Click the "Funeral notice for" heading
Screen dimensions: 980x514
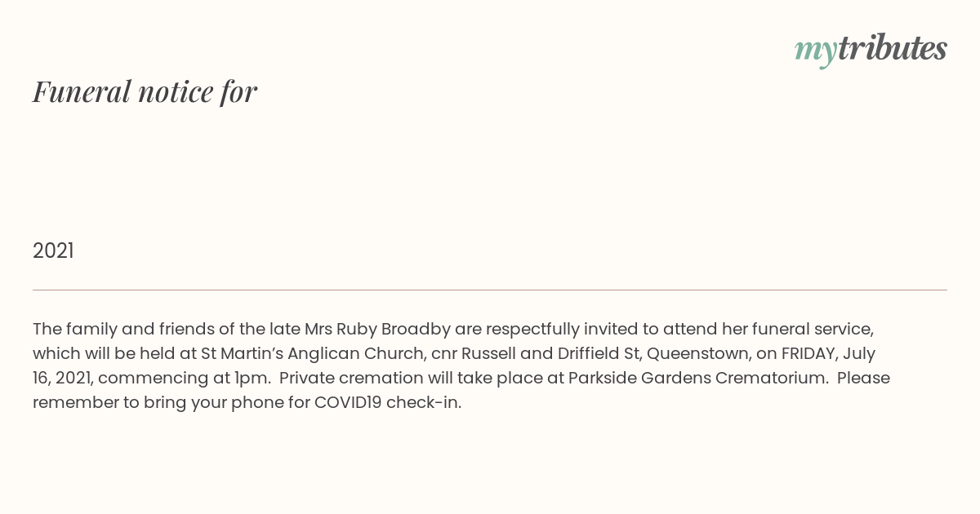click(x=145, y=91)
